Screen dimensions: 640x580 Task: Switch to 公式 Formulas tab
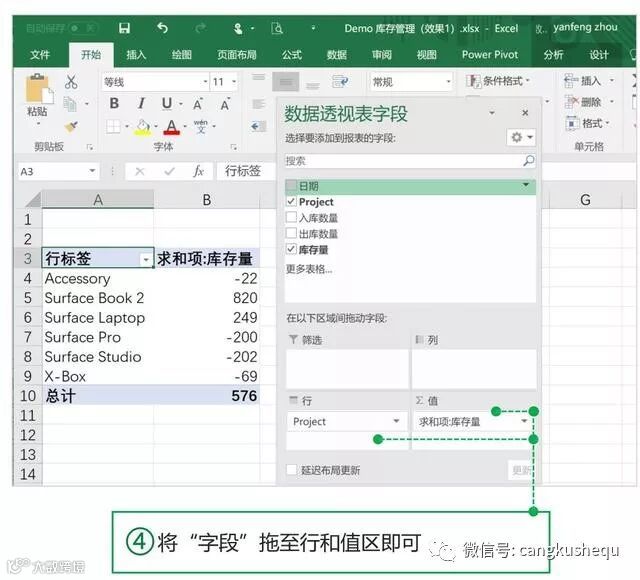(x=292, y=55)
